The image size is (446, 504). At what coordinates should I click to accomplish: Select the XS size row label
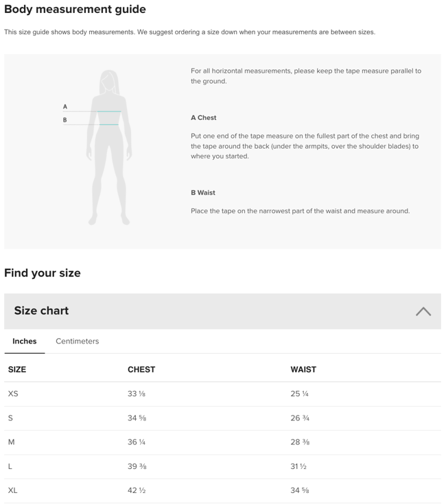point(13,394)
